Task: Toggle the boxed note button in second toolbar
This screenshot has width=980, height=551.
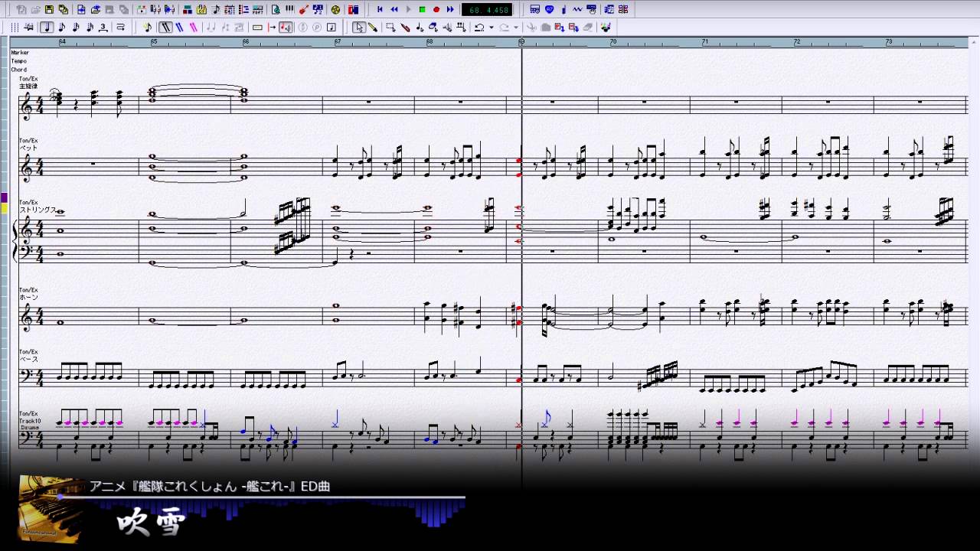Action: (x=331, y=28)
